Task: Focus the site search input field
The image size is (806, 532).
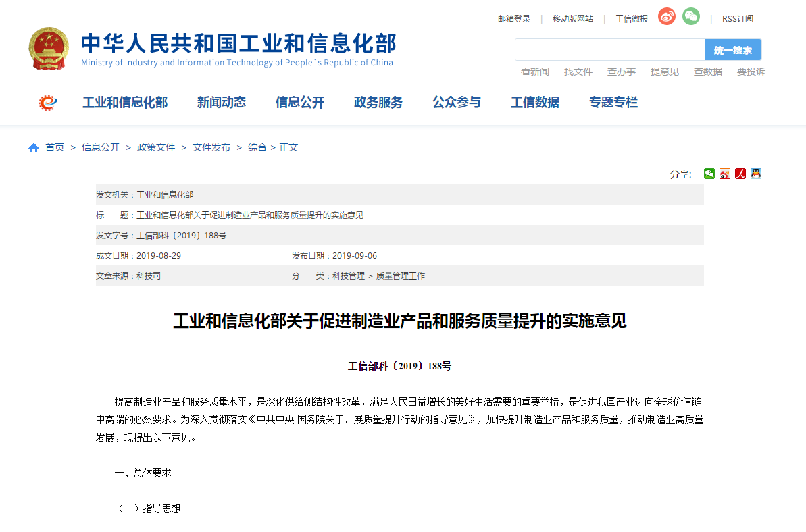Action: coord(609,50)
